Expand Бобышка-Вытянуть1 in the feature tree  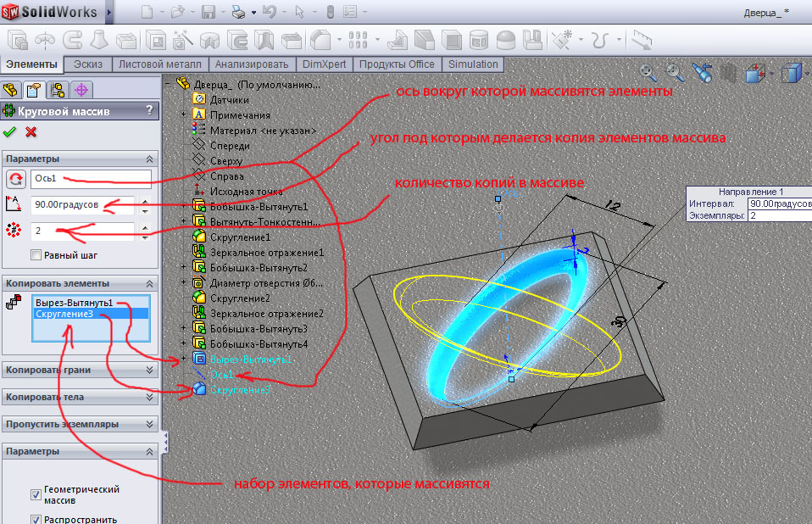[184, 206]
